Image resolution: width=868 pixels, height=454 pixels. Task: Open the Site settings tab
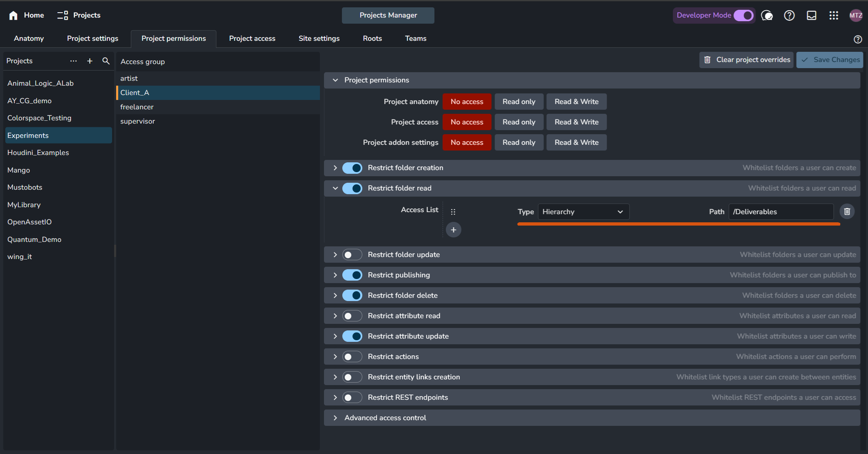point(319,38)
